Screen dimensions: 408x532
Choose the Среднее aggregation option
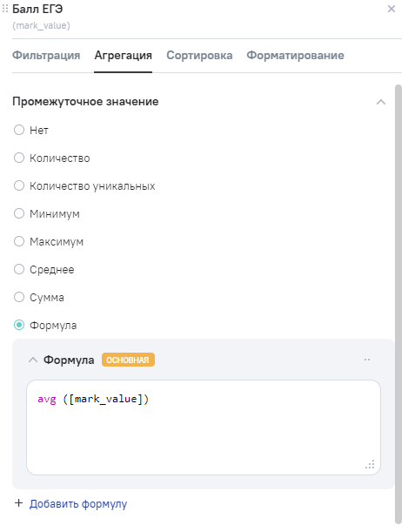(x=19, y=269)
